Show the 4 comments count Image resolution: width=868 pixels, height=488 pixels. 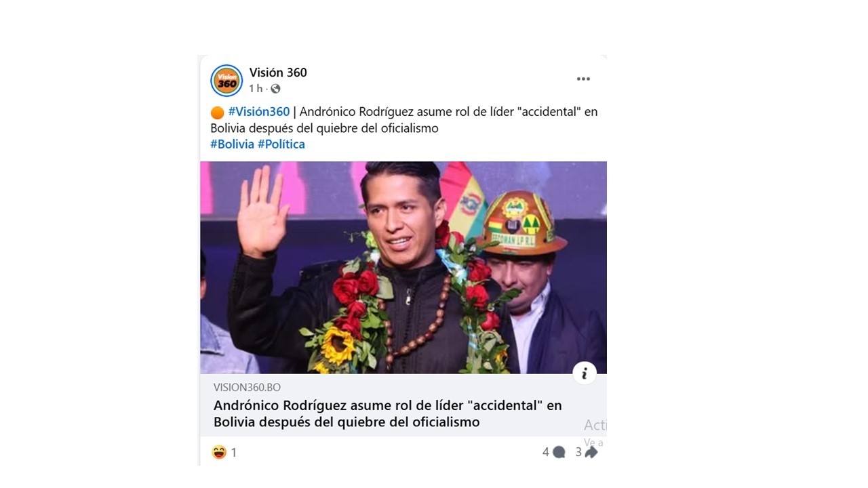tap(546, 452)
